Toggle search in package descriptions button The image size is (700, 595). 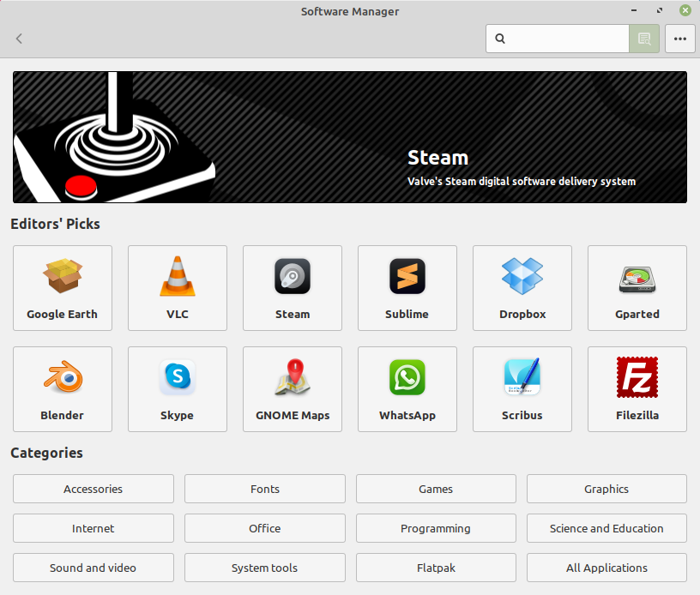(x=644, y=39)
